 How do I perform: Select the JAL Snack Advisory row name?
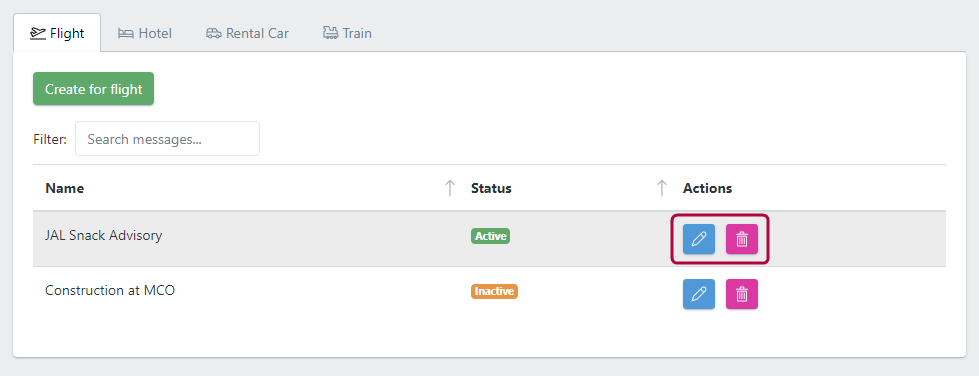104,235
